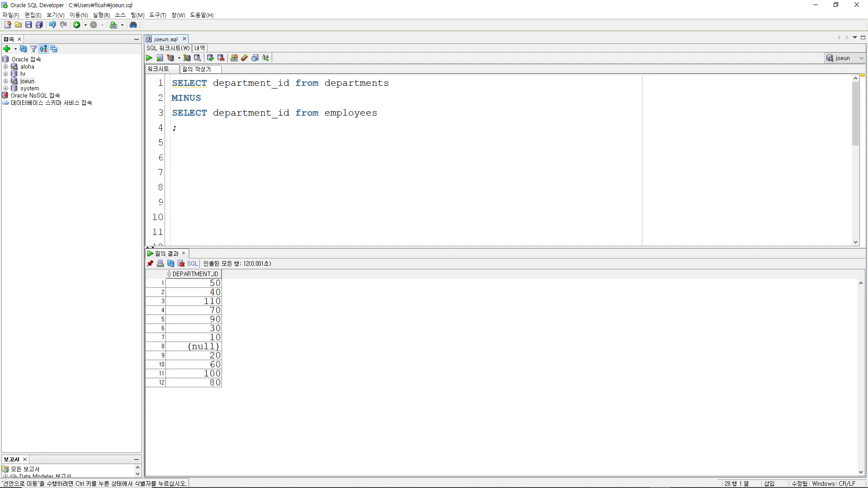Run the SQL statement with green play icon
The width and height of the screenshot is (868, 488).
149,58
